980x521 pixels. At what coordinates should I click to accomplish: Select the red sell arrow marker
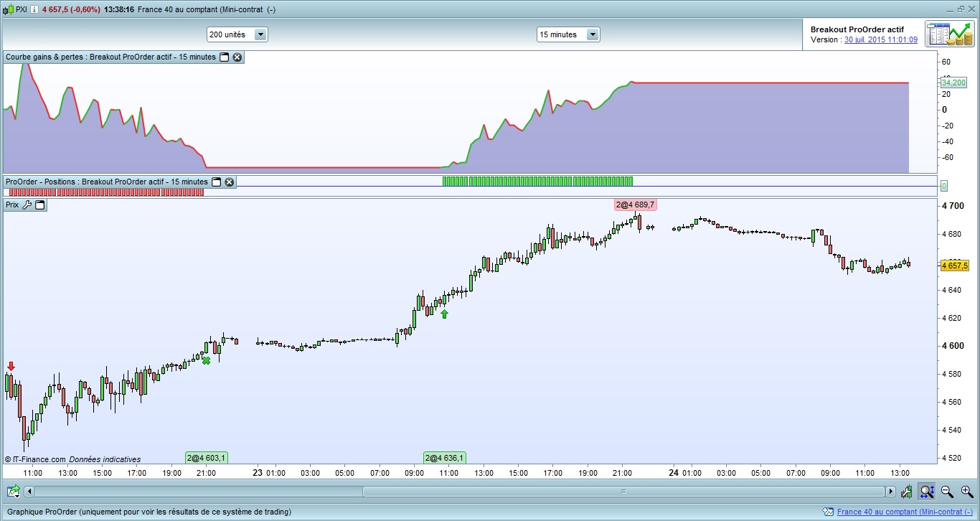[11, 366]
